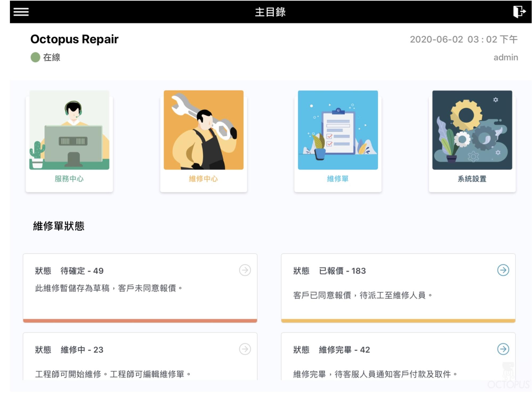This screenshot has height=395, width=532.
Task: Click the arrow icon on 維修完畢 - 42 card
Action: [503, 349]
